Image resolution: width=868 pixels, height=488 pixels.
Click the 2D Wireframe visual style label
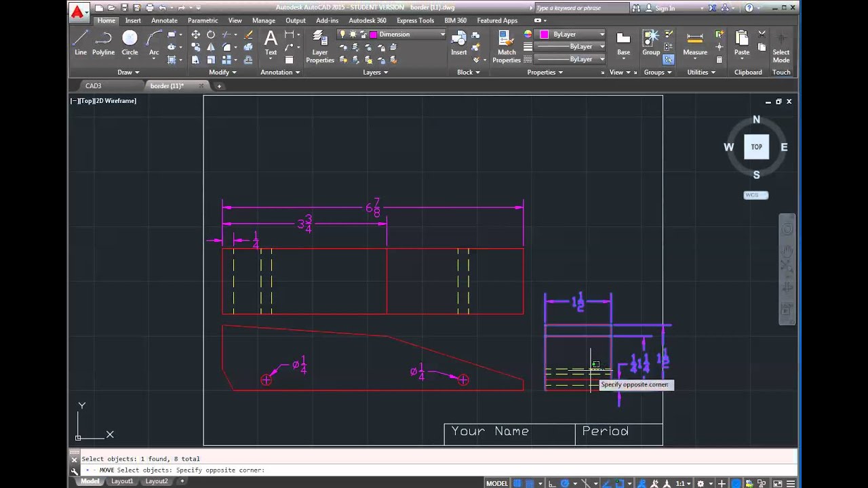point(115,101)
